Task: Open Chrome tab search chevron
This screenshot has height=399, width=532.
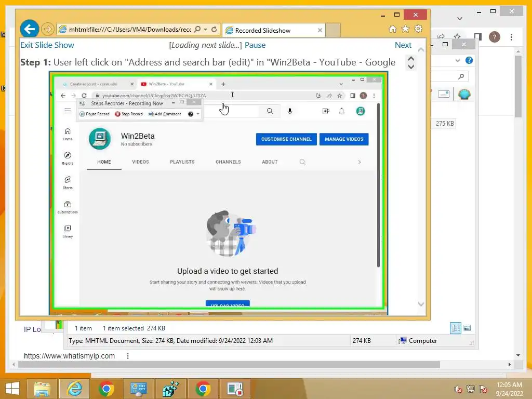Action: (x=460, y=19)
